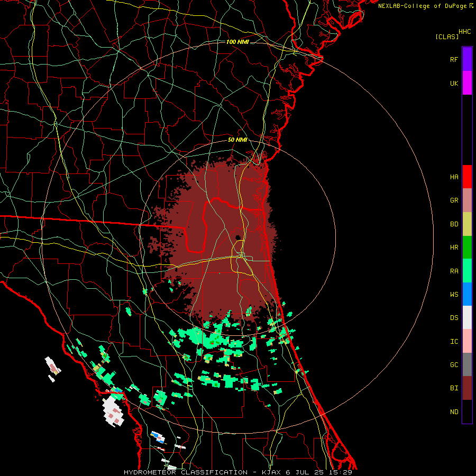The width and height of the screenshot is (476, 476).
Task: Click the white DS legend swatch
Action: (x=467, y=317)
